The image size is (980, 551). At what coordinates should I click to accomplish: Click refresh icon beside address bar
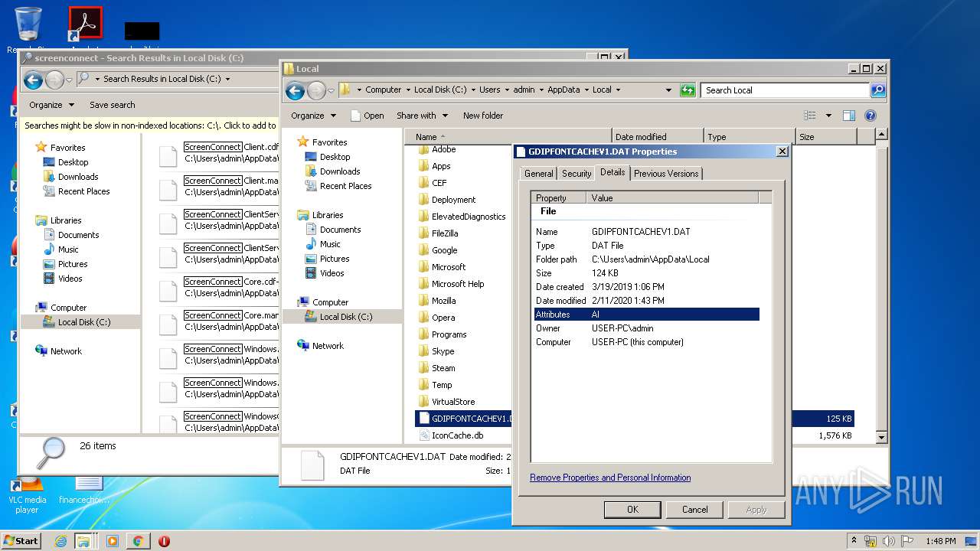[x=688, y=90]
